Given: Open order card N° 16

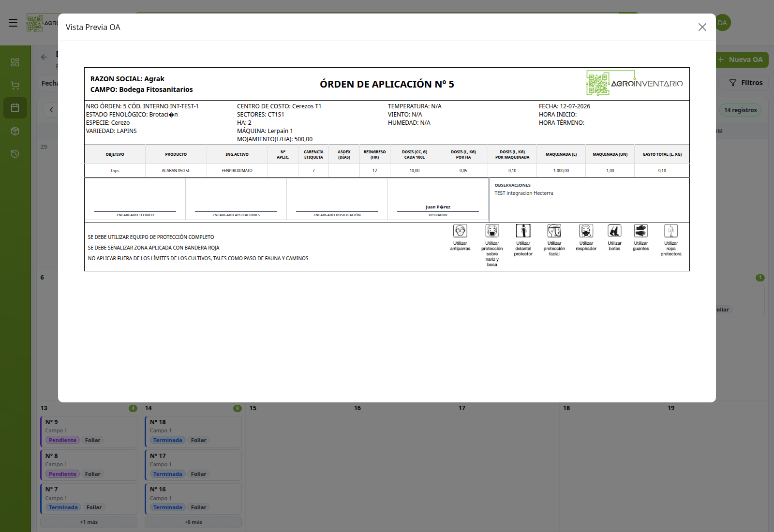Looking at the screenshot, I should (193, 499).
